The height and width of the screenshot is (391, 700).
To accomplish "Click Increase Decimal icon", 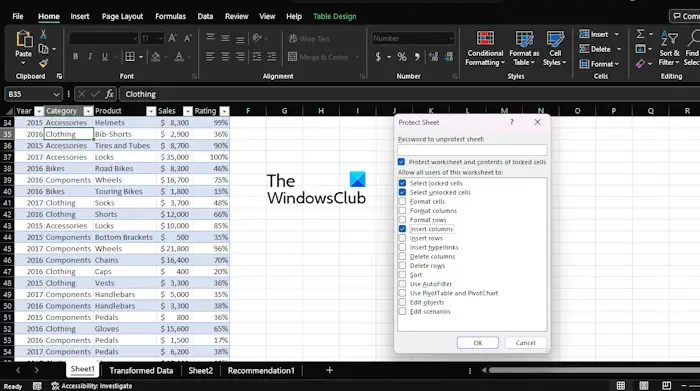I will [x=433, y=57].
